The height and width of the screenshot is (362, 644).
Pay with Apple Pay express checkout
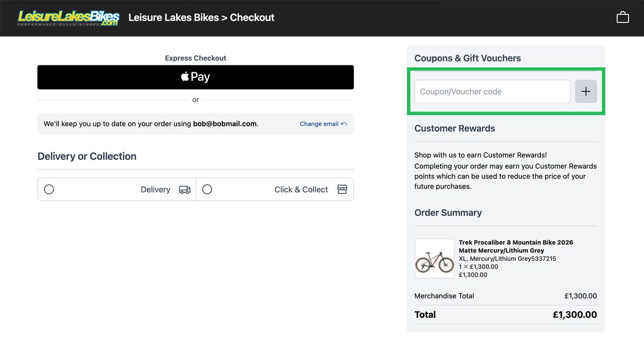[195, 77]
